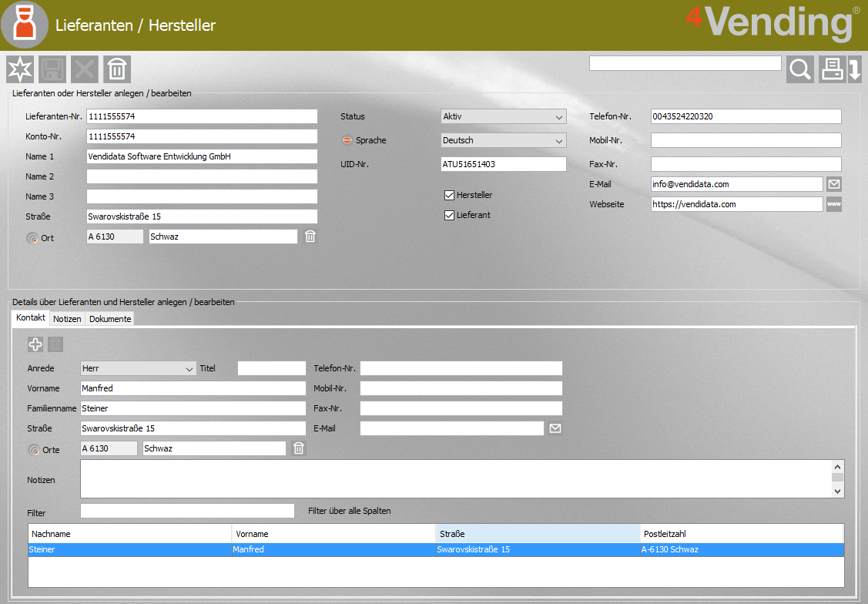
Task: Sort table by Vorname column header
Action: pos(333,534)
